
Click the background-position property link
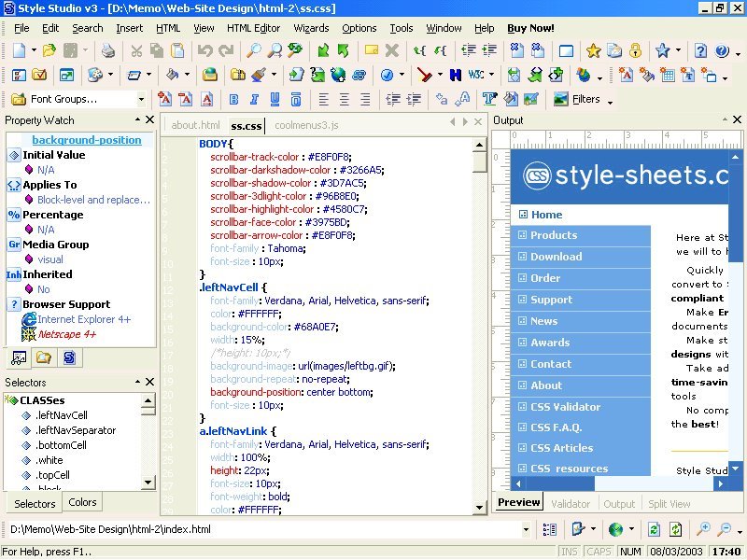point(87,140)
